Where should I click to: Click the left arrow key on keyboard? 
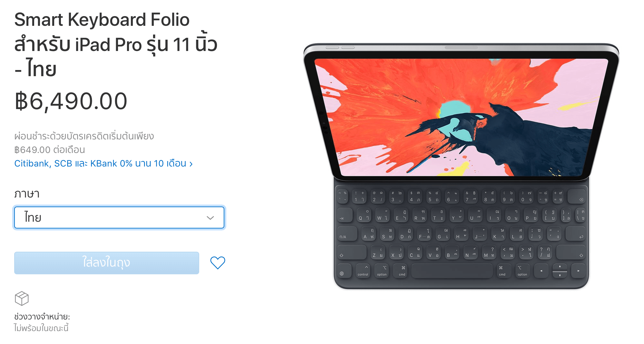[x=541, y=271]
